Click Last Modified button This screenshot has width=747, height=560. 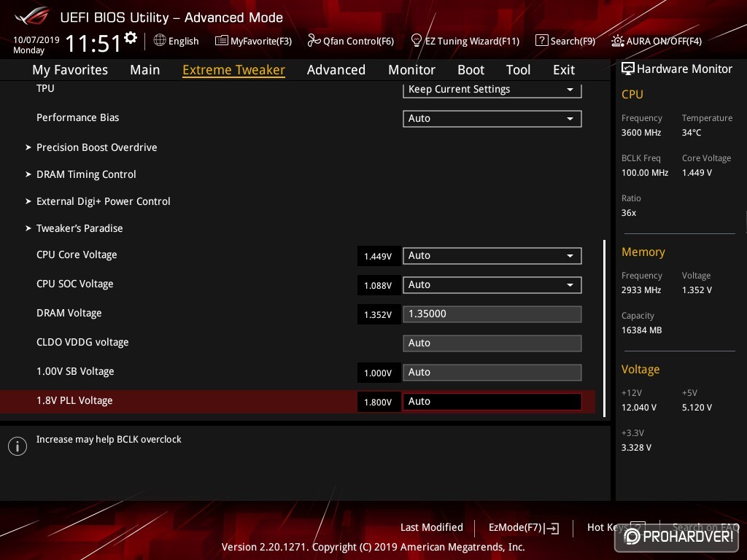[x=432, y=528]
